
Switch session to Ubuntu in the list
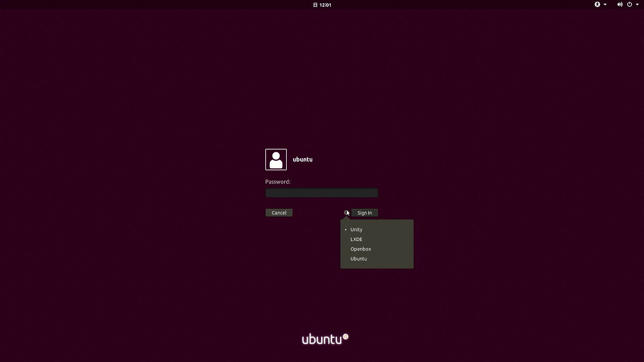tap(377, 259)
